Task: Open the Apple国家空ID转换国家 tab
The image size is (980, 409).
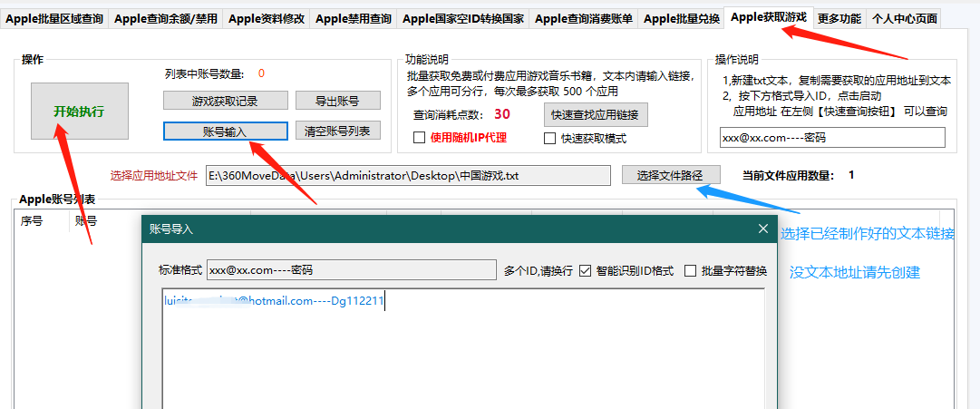Action: (463, 19)
